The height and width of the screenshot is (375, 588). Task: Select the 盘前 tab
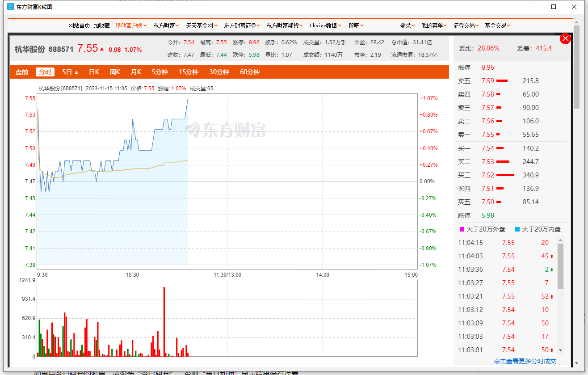coord(22,72)
